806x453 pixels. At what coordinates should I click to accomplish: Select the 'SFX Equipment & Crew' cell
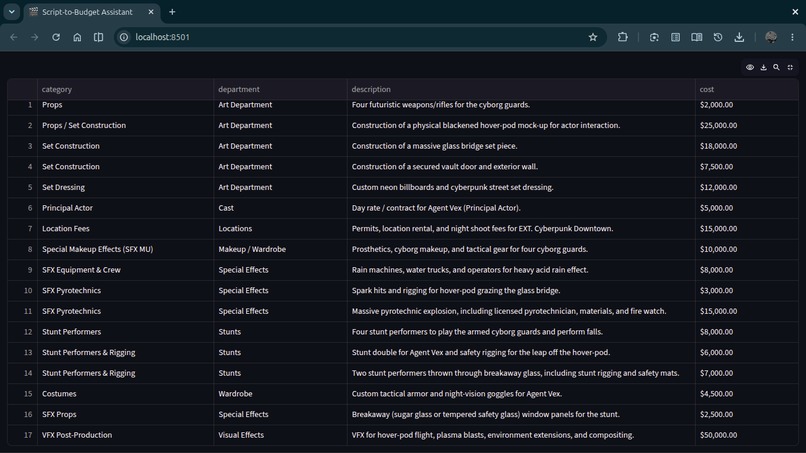125,269
